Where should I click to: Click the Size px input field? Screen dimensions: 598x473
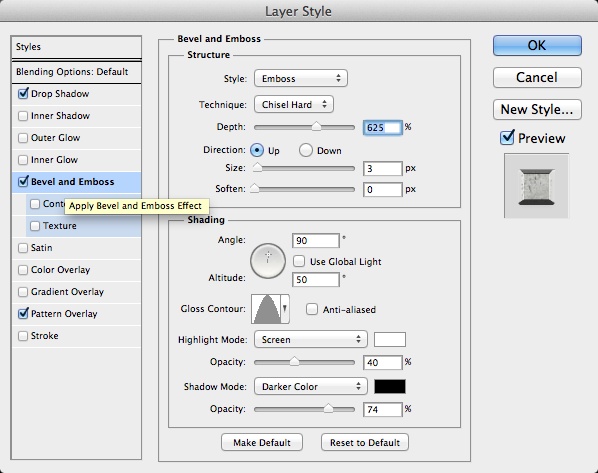[383, 169]
